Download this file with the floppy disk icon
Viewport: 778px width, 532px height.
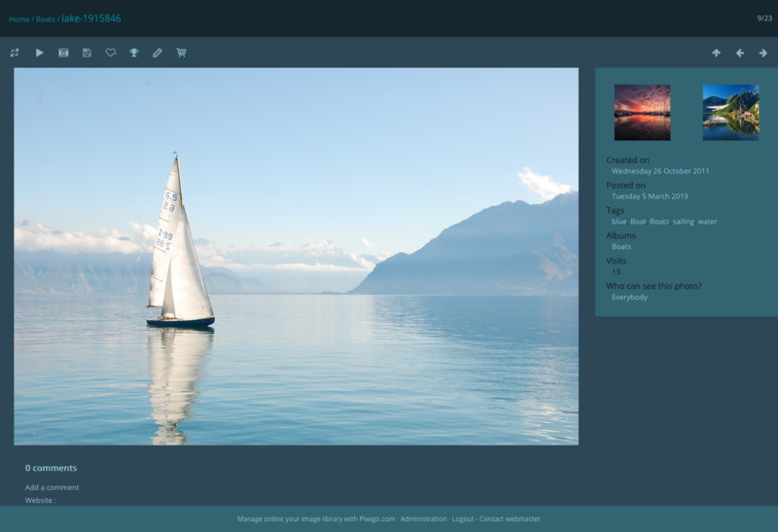tap(87, 53)
